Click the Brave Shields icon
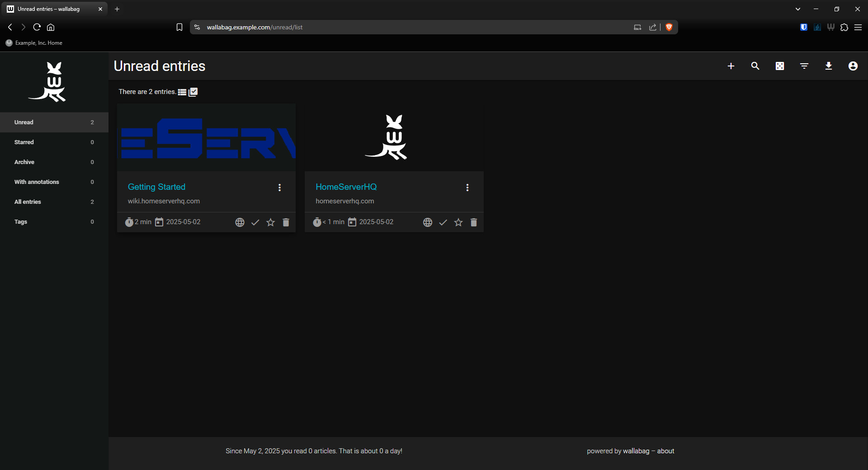Viewport: 868px width, 470px height. pyautogui.click(x=669, y=27)
